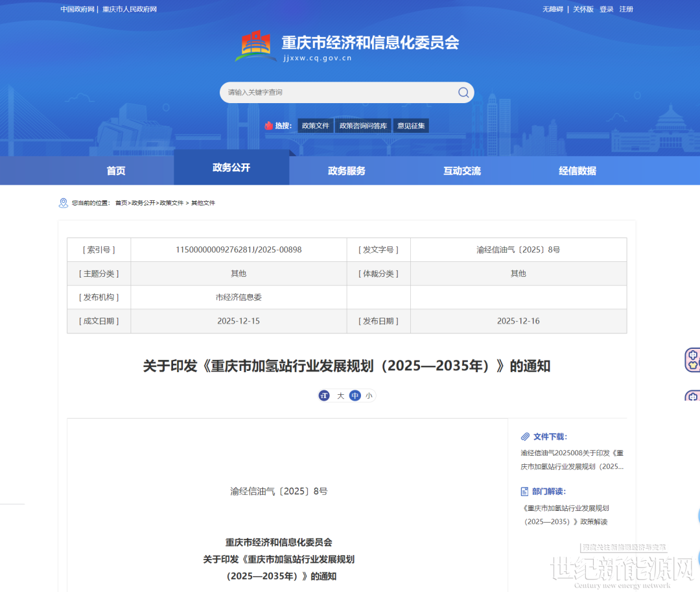Set font size to 中
This screenshot has height=592, width=700.
[355, 396]
